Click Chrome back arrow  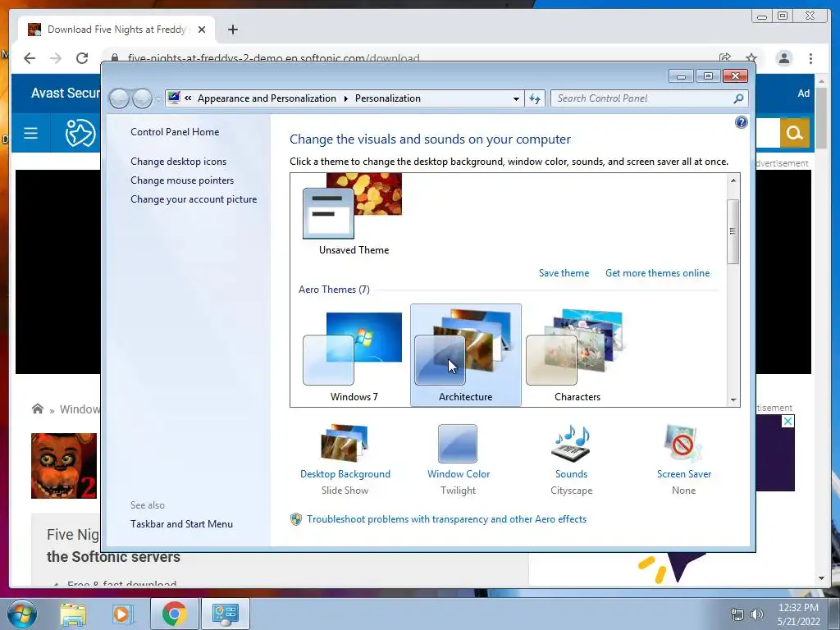point(30,58)
